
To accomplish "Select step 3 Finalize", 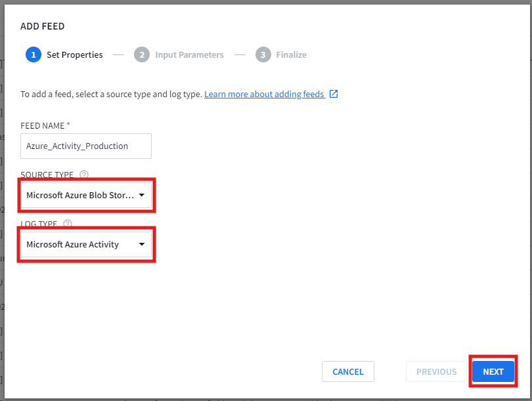I will [281, 54].
